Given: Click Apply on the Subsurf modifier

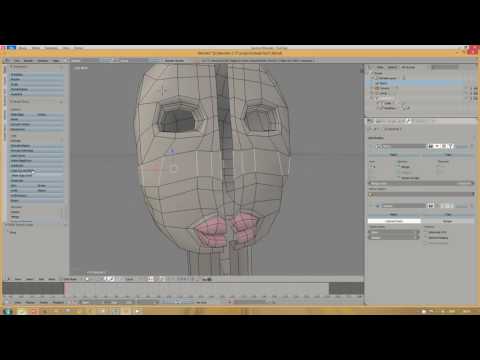Looking at the screenshot, I should (393, 214).
